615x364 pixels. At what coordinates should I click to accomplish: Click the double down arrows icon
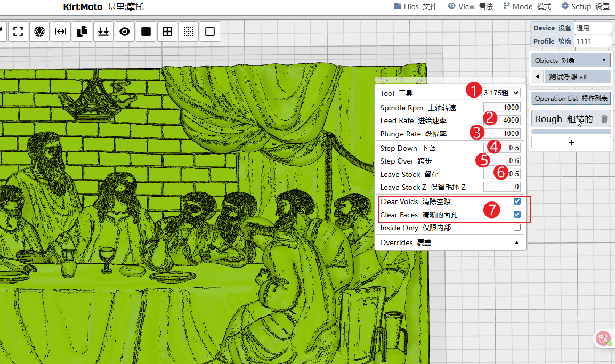click(103, 32)
